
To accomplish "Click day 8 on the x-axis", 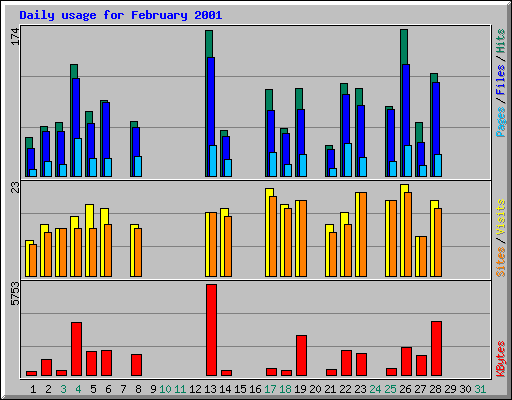I will click(x=138, y=389).
